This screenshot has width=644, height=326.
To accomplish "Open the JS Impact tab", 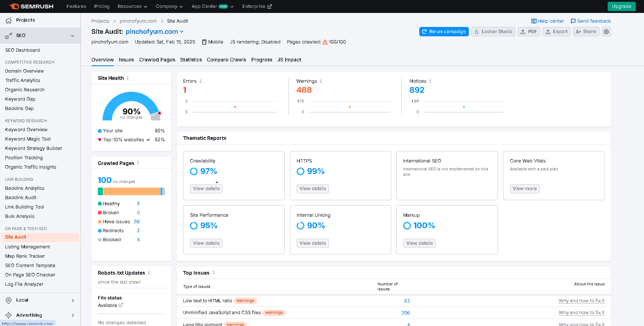I will (x=289, y=60).
